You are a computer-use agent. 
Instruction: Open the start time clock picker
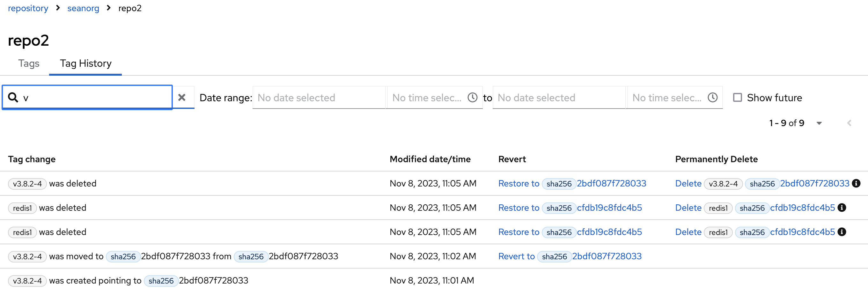coord(472,97)
